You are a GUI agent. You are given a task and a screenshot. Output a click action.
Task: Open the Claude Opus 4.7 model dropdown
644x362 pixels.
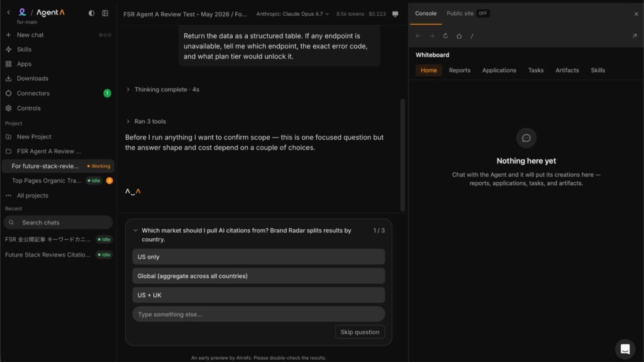(x=292, y=14)
